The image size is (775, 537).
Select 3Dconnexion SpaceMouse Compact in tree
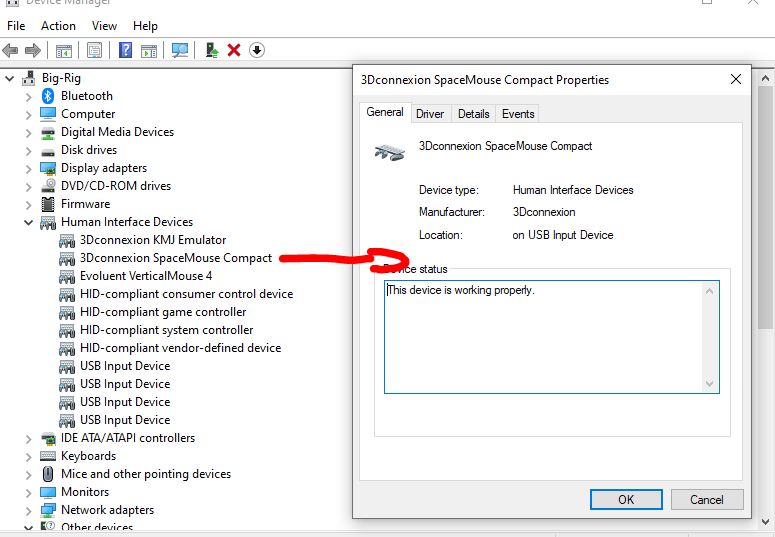pyautogui.click(x=176, y=258)
